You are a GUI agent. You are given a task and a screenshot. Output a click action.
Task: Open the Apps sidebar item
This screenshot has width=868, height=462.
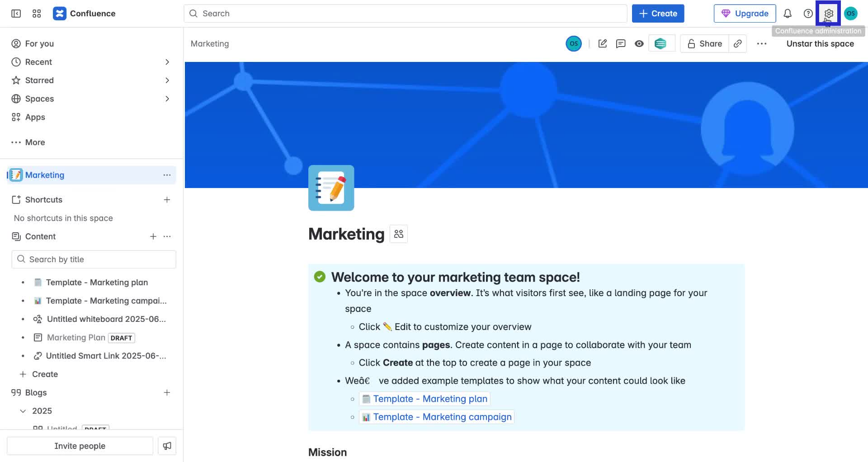(35, 117)
